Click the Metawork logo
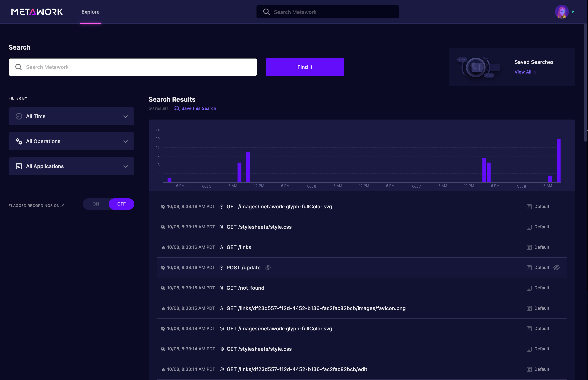Viewport: 588px width, 380px height. (37, 12)
